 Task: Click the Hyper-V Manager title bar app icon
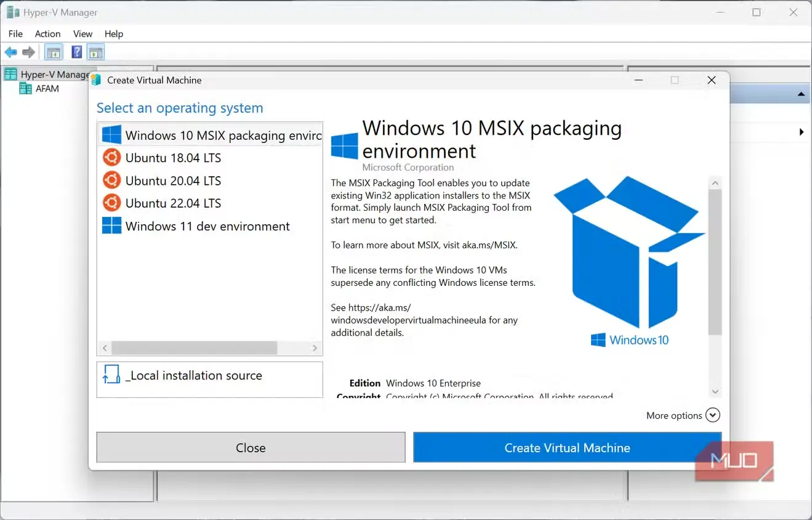[x=13, y=12]
